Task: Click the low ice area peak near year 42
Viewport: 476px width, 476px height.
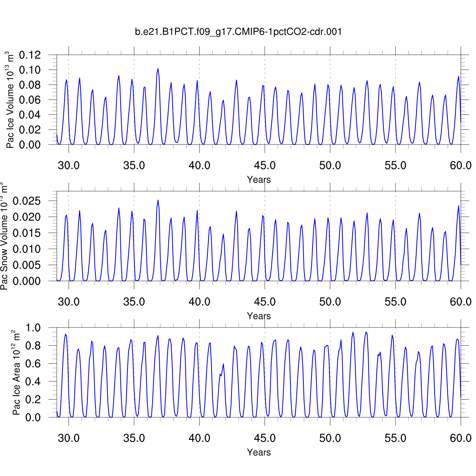Action: pyautogui.click(x=223, y=364)
